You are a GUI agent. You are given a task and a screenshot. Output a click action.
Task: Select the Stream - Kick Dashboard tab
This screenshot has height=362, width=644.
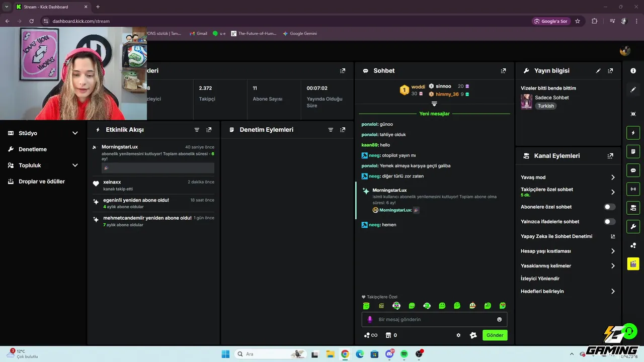point(51,7)
